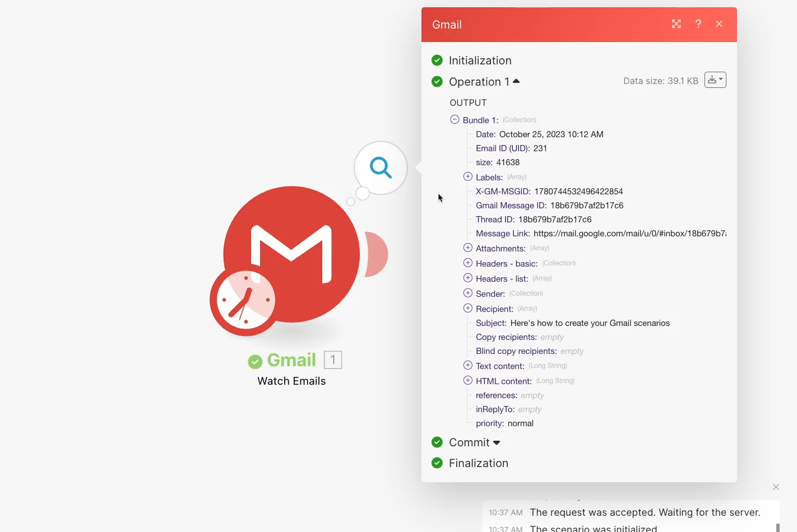Click the Gmail panel title
The width and height of the screenshot is (797, 532).
[x=447, y=25]
